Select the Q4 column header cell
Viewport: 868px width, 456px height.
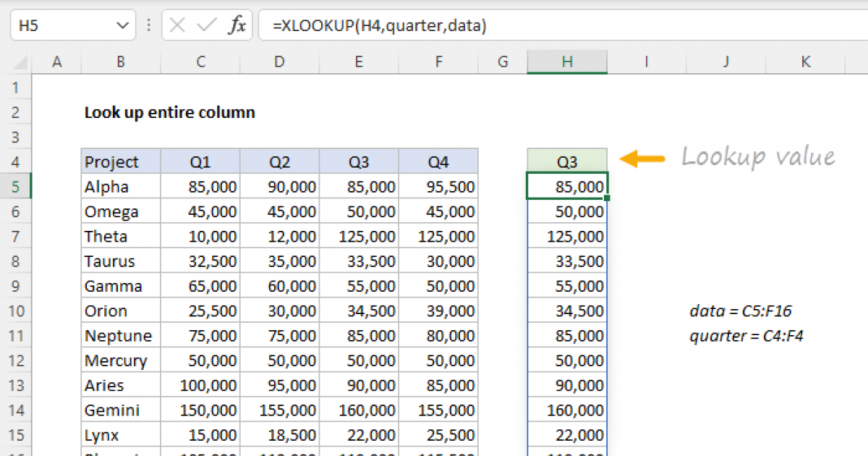coord(438,161)
